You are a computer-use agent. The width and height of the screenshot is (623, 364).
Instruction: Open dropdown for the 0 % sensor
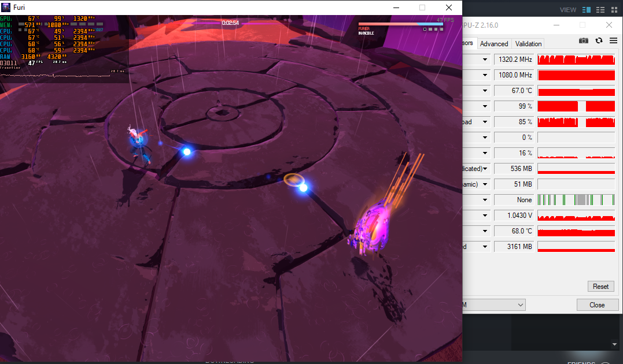[x=485, y=138]
